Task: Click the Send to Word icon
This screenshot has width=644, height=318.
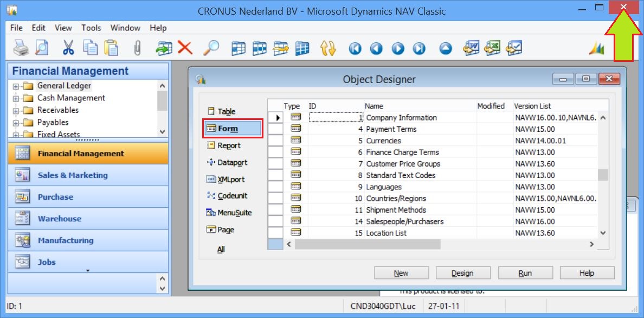Action: (x=472, y=48)
